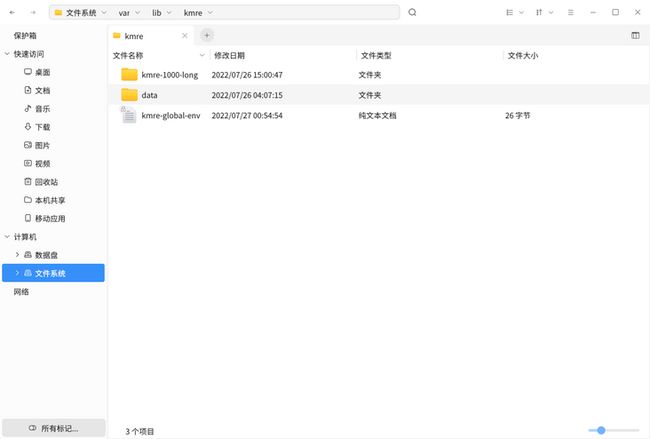Click var in the path bar
The image size is (650, 439).
pos(124,13)
